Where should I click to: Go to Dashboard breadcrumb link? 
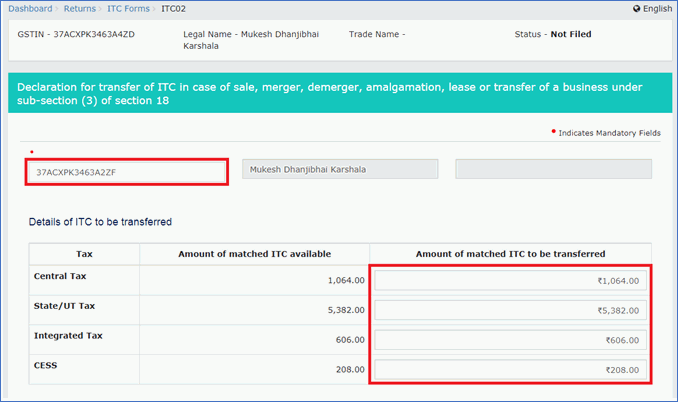(30, 9)
